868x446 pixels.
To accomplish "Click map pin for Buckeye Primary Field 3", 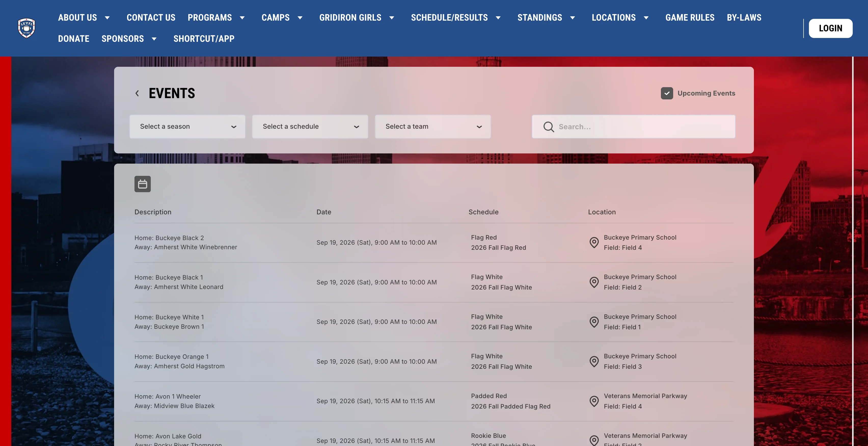I will coord(594,361).
